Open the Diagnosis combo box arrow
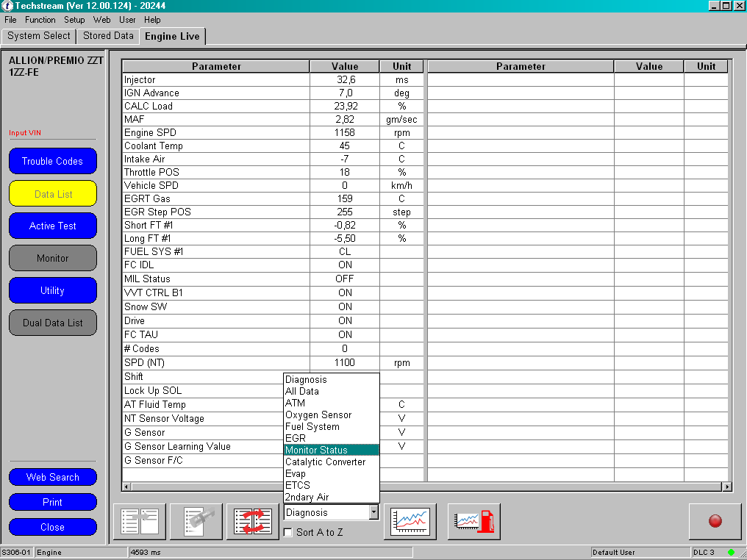This screenshot has height=560, width=747. pyautogui.click(x=373, y=512)
